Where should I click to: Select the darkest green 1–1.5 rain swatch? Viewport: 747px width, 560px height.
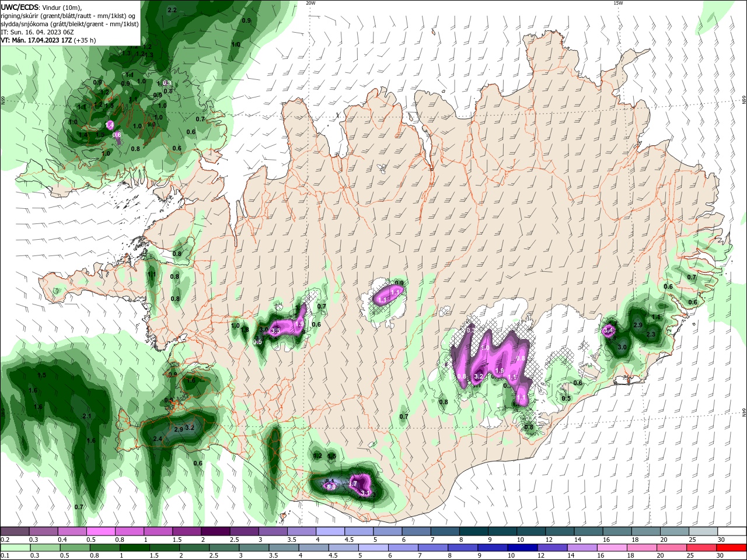click(135, 548)
